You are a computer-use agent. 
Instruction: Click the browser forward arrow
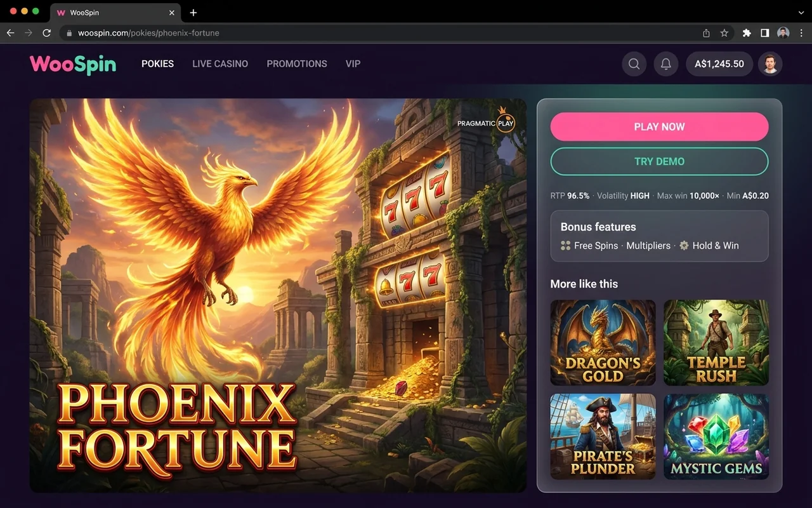pos(28,33)
